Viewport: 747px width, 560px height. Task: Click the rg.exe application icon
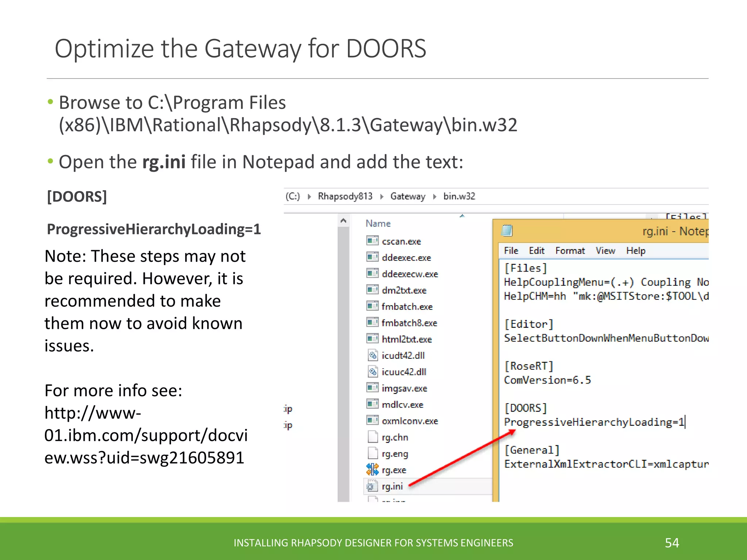372,470
